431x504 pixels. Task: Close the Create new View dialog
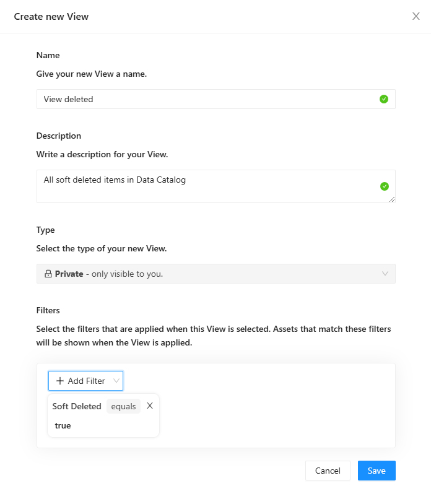point(416,16)
